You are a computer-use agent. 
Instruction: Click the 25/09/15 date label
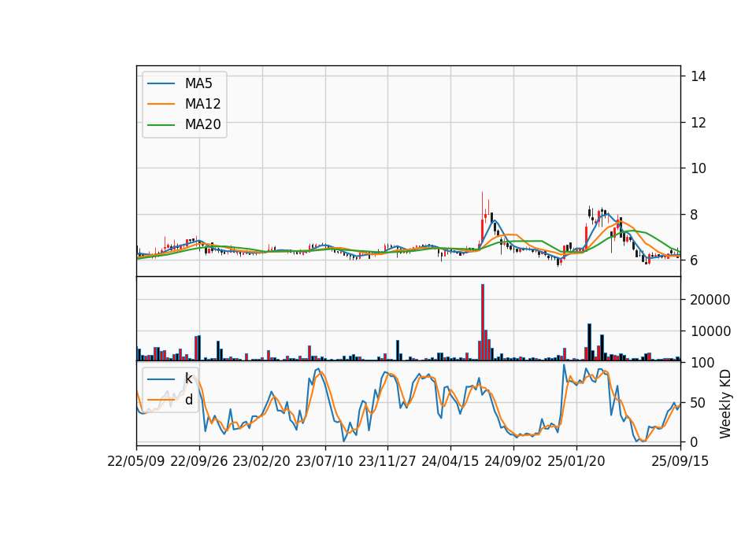(x=680, y=461)
